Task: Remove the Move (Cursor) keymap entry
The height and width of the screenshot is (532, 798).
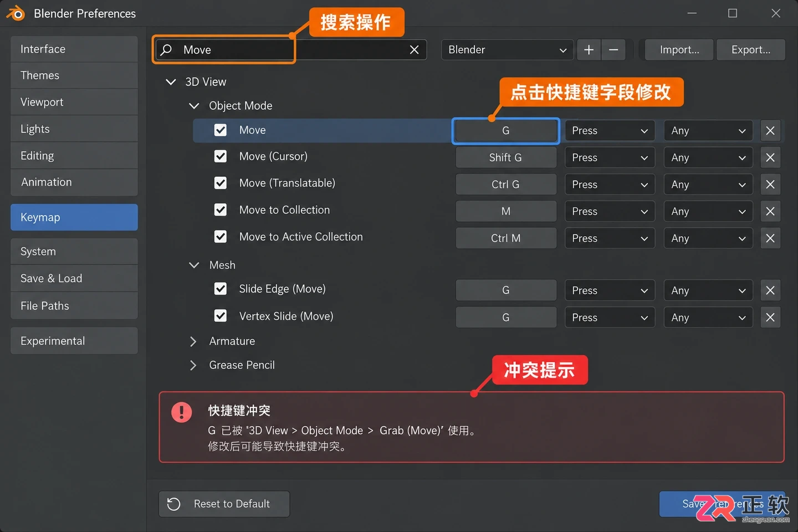Action: 770,157
